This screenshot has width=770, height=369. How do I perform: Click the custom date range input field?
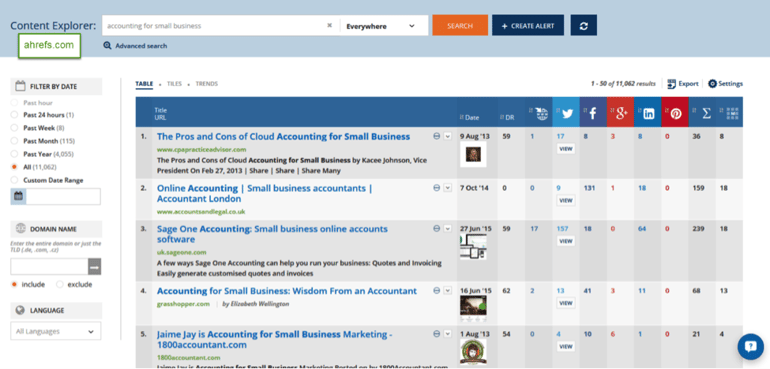click(63, 197)
